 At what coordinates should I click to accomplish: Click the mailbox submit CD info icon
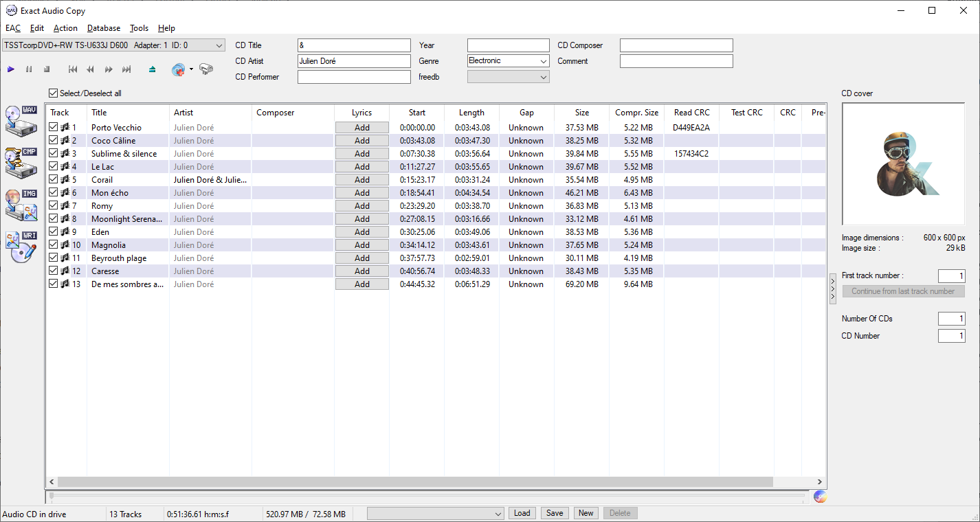205,69
